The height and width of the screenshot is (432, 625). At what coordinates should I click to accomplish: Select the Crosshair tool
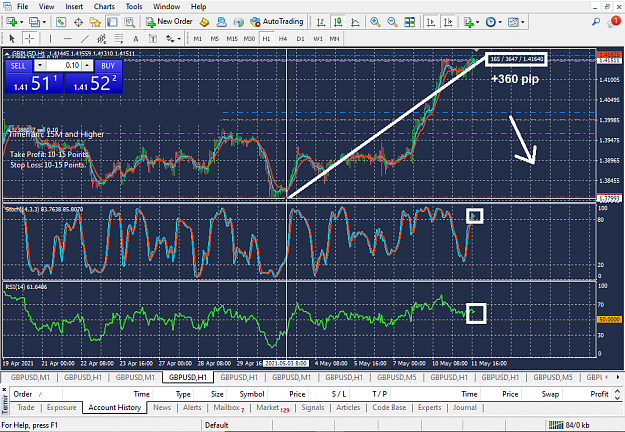tap(29, 39)
